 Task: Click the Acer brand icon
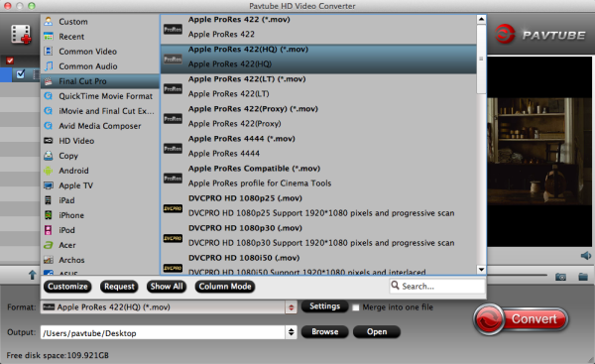coord(49,245)
